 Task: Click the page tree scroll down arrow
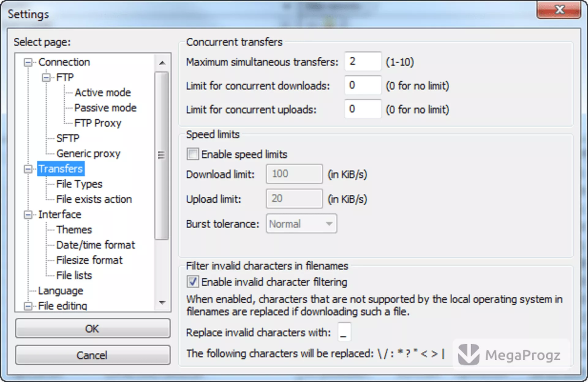[x=162, y=303]
